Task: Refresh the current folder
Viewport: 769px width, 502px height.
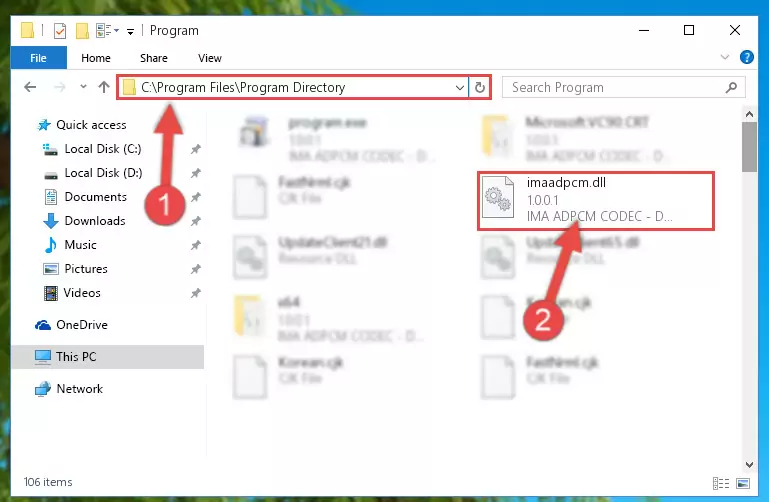Action: tap(480, 88)
